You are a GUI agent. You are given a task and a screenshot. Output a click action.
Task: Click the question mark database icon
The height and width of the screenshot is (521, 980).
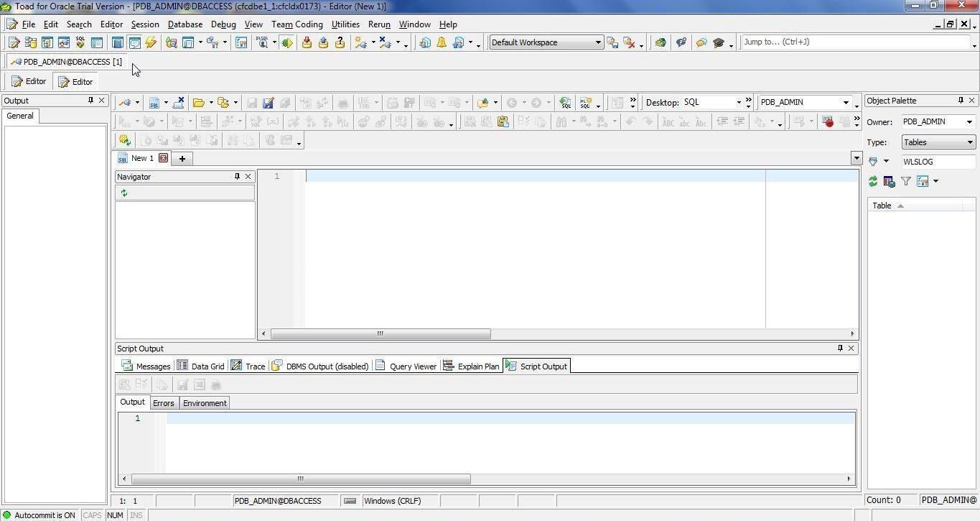tap(340, 42)
